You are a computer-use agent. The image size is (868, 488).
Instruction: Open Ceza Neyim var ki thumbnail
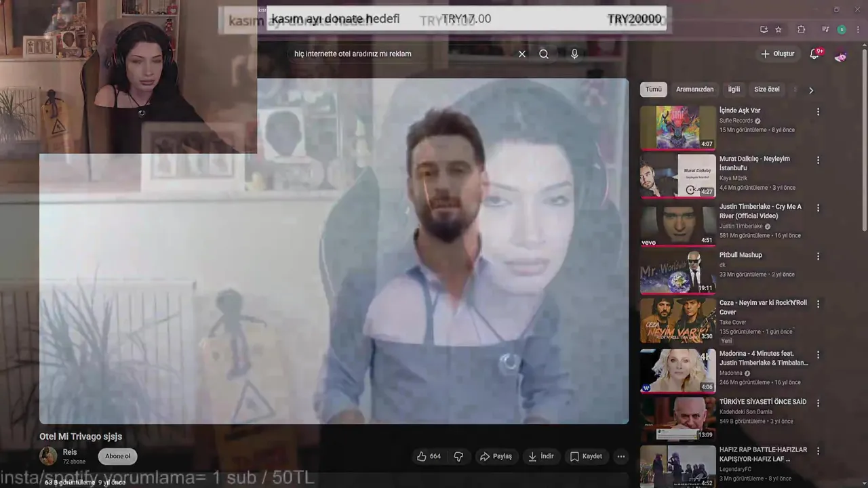[678, 321]
